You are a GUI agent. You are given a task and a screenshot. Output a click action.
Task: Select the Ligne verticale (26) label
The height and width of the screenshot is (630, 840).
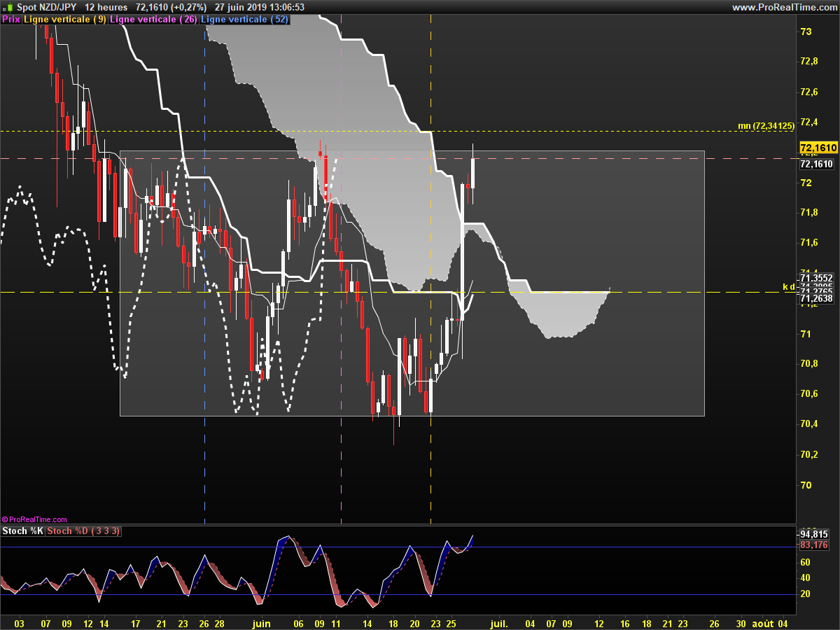tap(154, 20)
